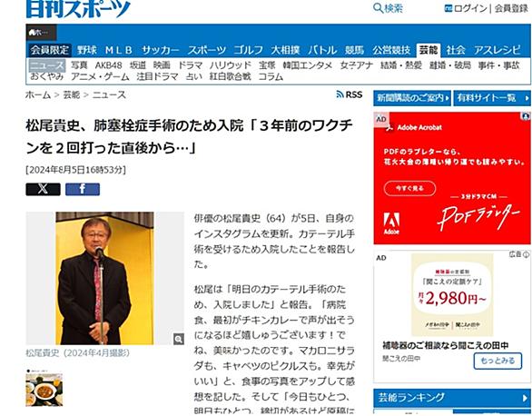This screenshot has width=532, height=416.
Task: Click 会員登録 link
Action: [511, 8]
